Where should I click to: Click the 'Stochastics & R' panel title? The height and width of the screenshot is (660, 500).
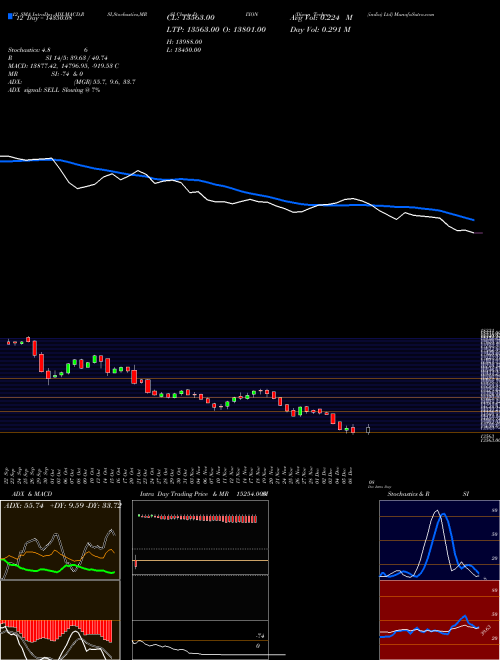click(409, 494)
